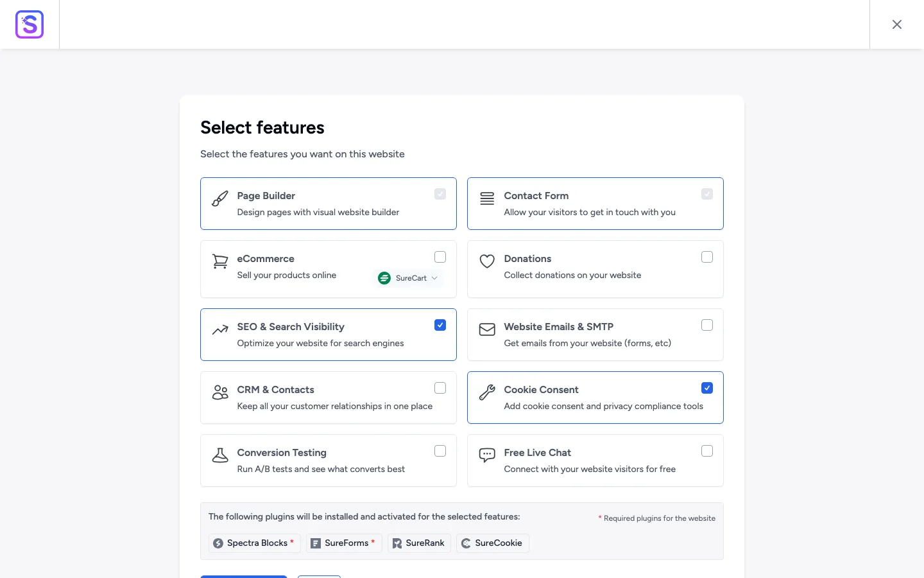Click the purple S logo icon
This screenshot has height=578, width=924.
point(30,24)
